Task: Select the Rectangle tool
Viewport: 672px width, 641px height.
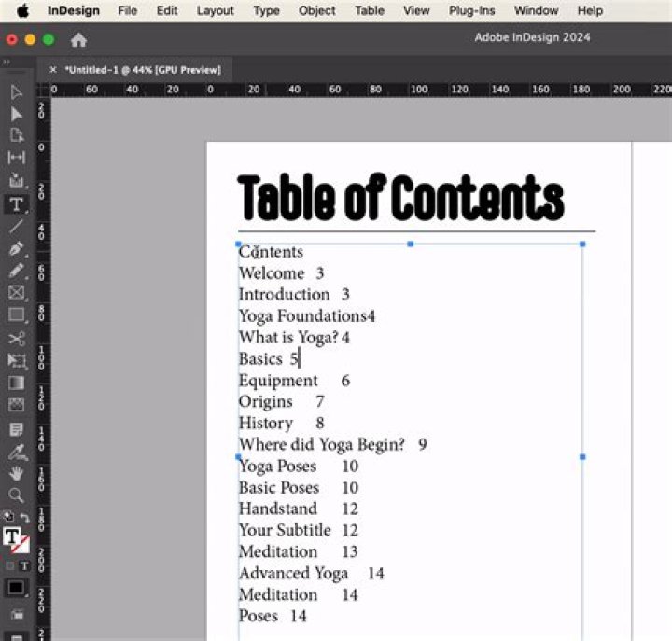Action: [x=16, y=315]
